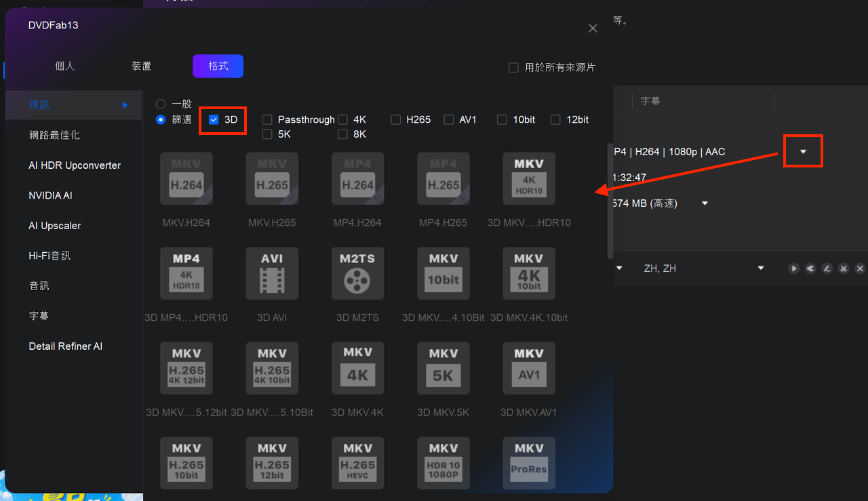Remove the source with the X icon
This screenshot has width=868, height=501.
(860, 268)
